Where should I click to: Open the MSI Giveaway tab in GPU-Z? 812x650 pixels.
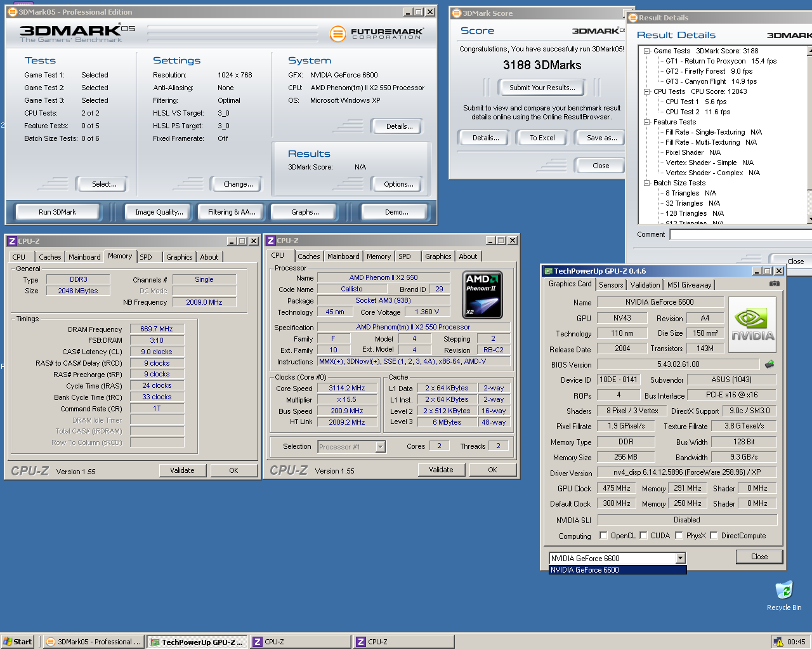pos(689,285)
